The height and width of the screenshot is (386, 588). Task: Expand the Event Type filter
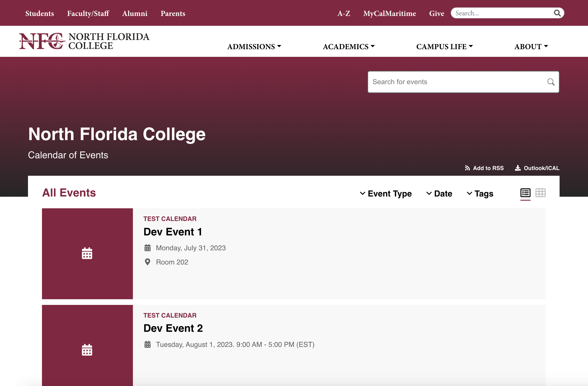click(x=386, y=193)
